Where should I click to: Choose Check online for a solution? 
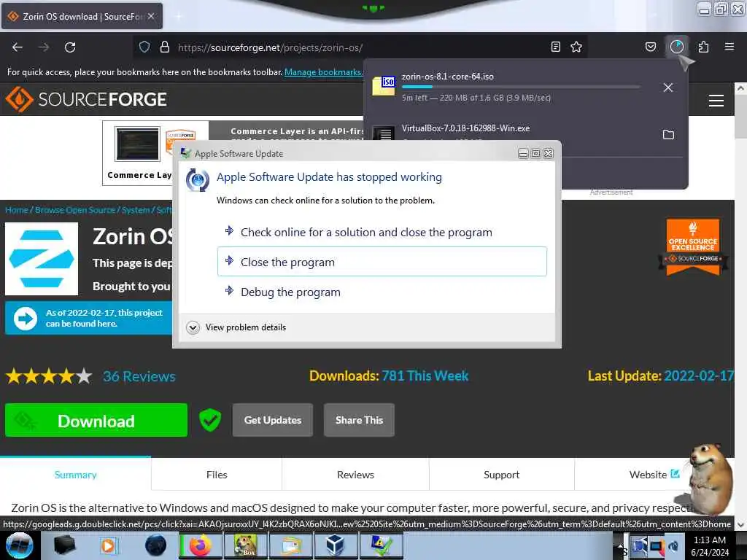(382, 233)
